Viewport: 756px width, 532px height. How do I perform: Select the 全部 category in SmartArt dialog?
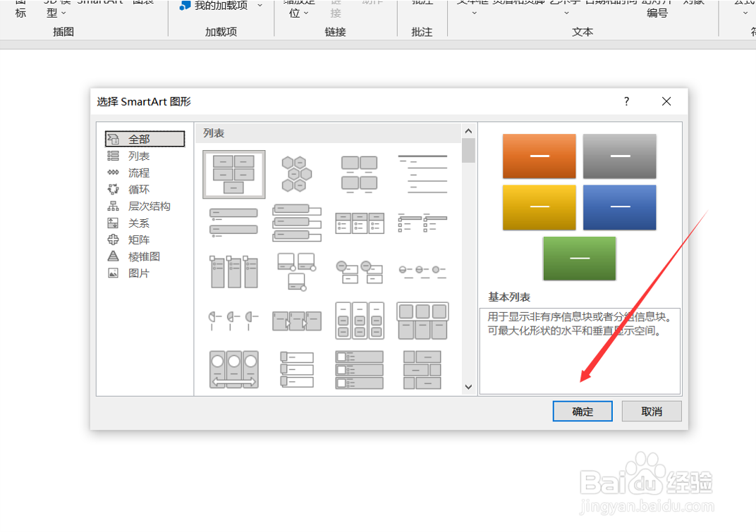tap(145, 139)
